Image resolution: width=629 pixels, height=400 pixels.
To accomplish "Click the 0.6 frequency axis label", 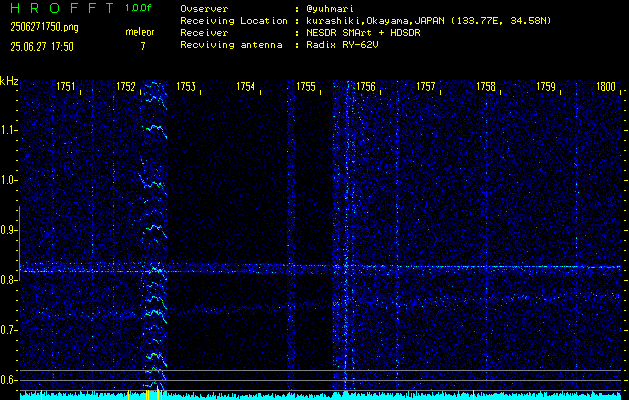I will [7, 380].
